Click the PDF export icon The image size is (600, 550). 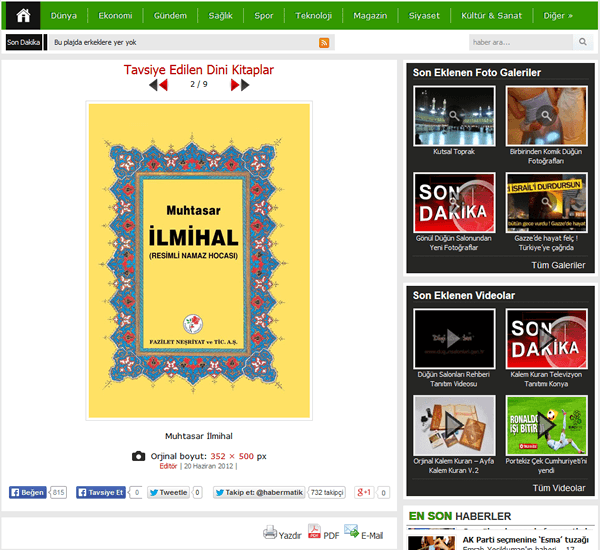point(314,531)
